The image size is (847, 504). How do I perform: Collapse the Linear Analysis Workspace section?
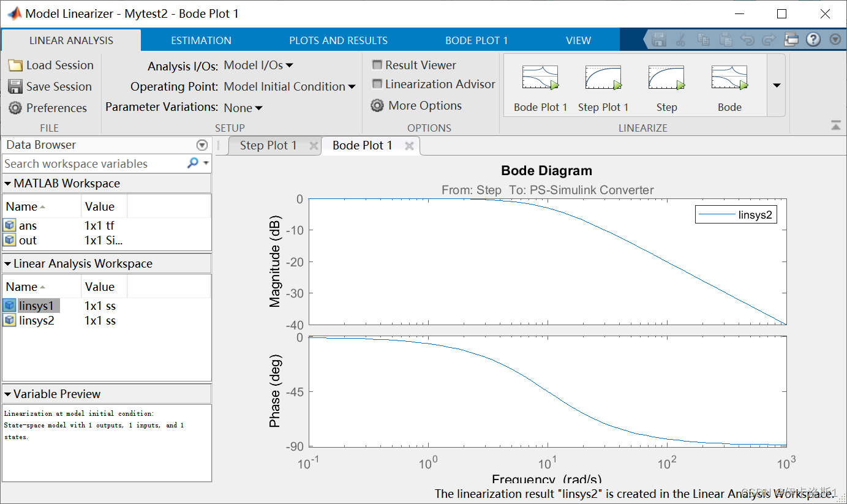point(8,264)
